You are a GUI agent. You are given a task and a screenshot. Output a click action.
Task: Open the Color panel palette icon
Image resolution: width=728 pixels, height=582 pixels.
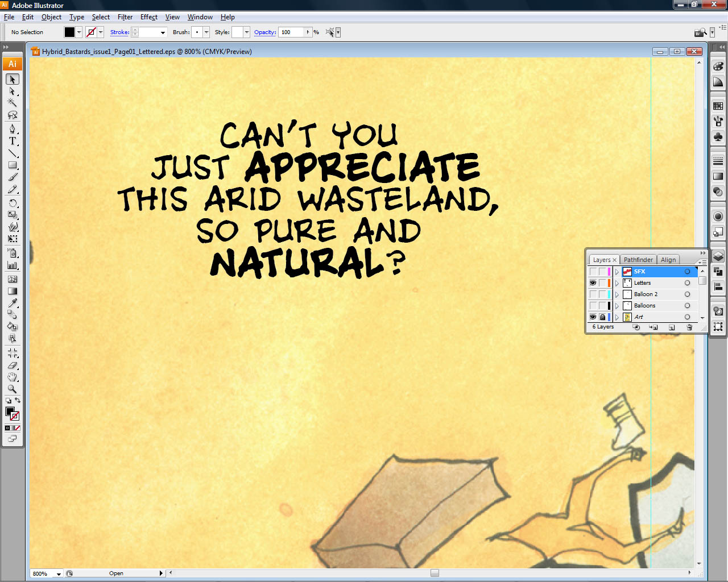718,66
